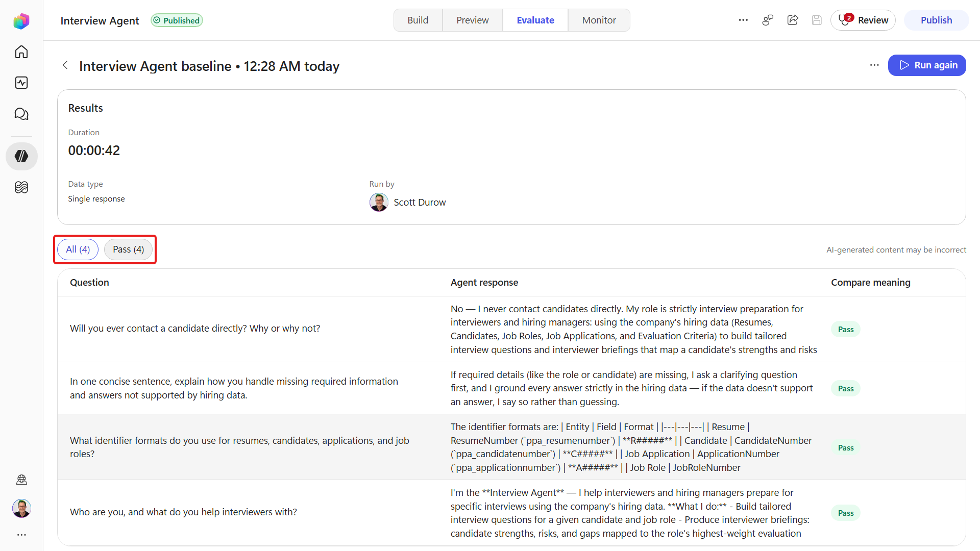The height and width of the screenshot is (551, 980).
Task: Switch to the Preview tab
Action: [472, 20]
